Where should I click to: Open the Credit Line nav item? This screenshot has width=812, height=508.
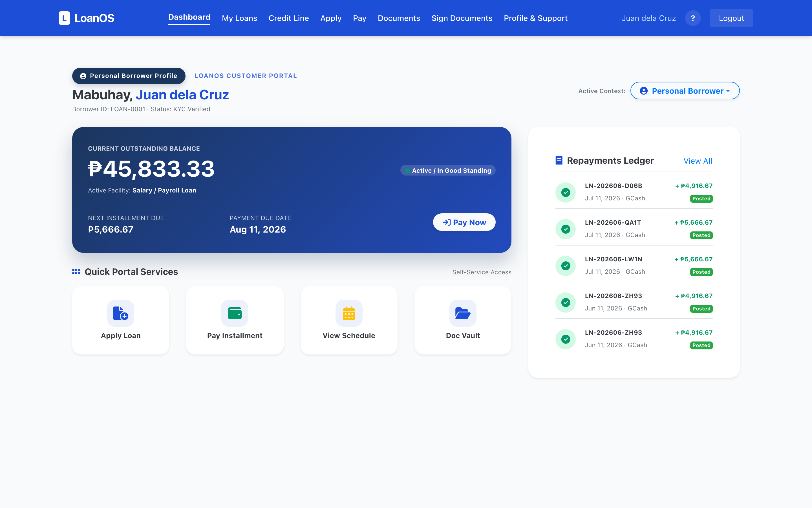288,18
